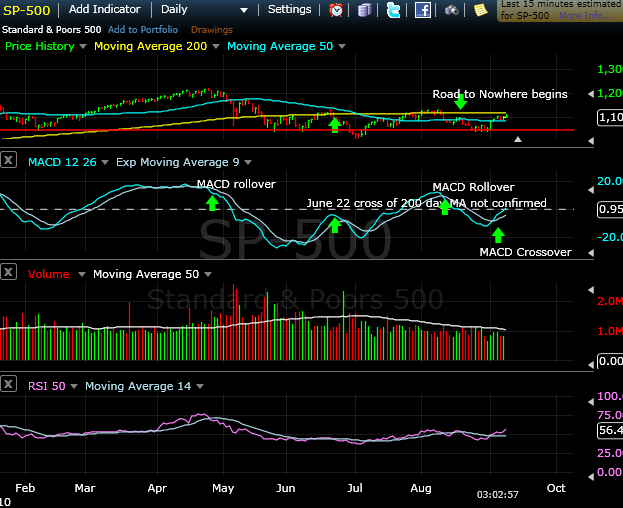
Task: Click the Add to Portfolio link
Action: pyautogui.click(x=144, y=30)
